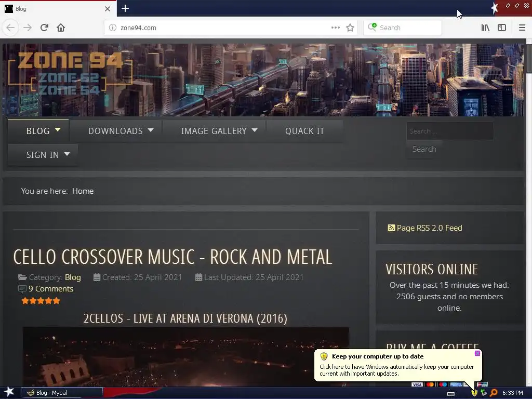Click the forward navigation arrow
Screen dimensions: 532x399
(x=28, y=28)
